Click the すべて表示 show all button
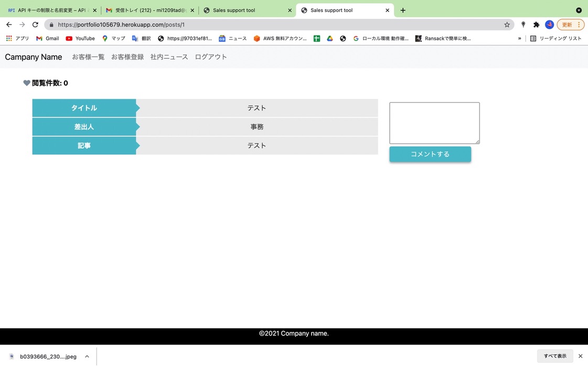 (x=555, y=356)
